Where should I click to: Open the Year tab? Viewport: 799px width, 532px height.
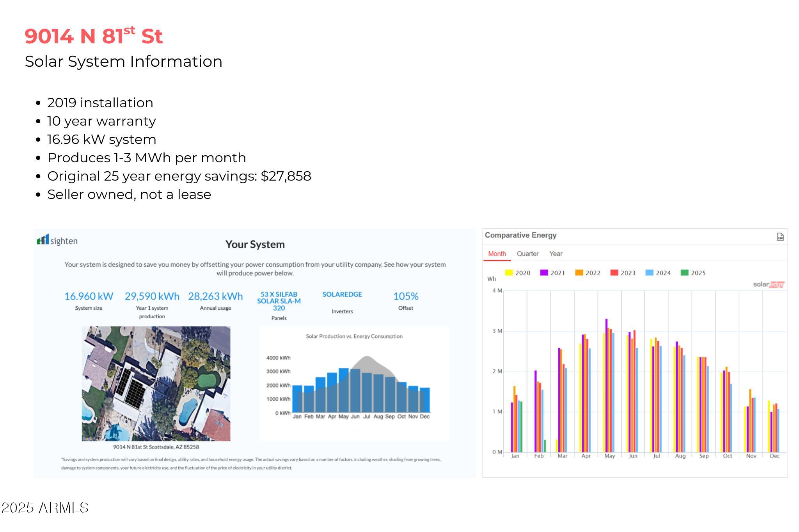[x=556, y=254]
